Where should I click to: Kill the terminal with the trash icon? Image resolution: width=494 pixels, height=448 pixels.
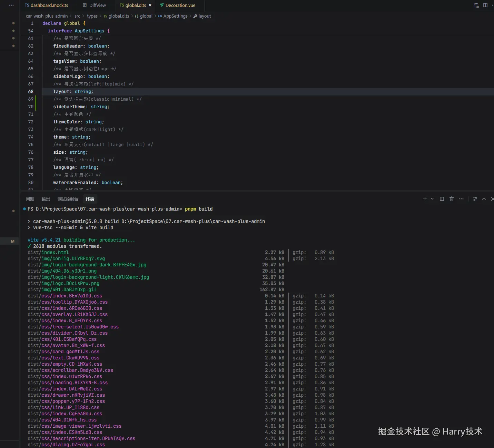pos(452,199)
